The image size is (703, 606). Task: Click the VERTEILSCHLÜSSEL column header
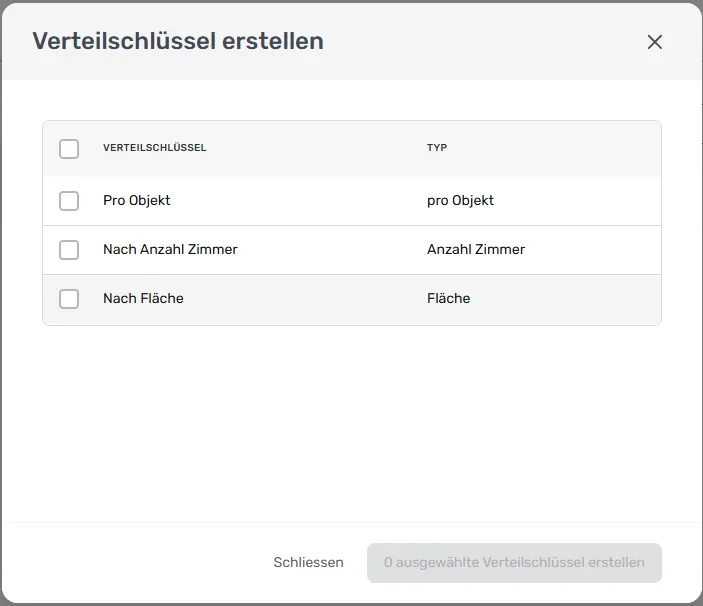155,148
